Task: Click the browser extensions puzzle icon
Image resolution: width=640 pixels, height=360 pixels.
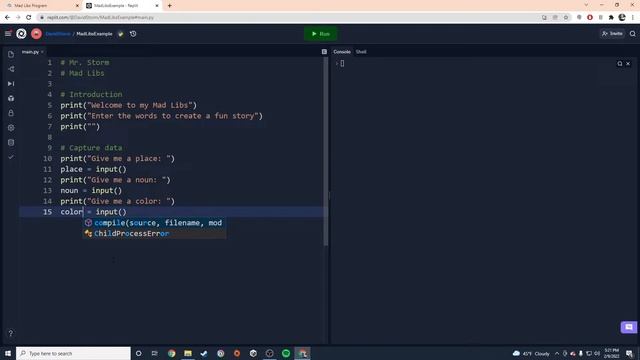Action: pos(611,18)
